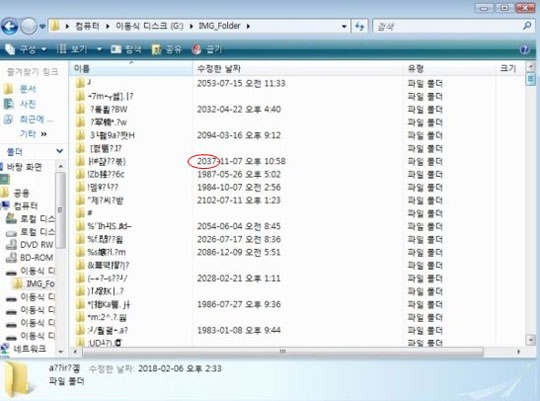Refresh the folder view using refresh icon

tap(360, 26)
